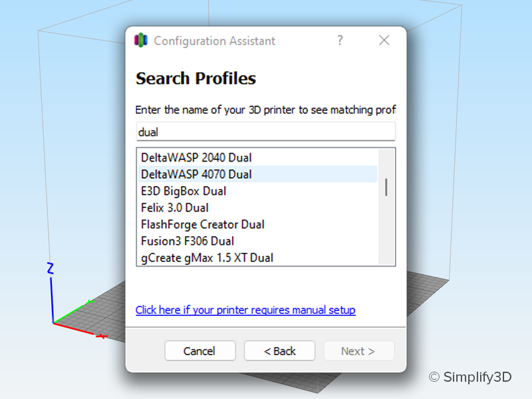The height and width of the screenshot is (399, 532).
Task: Choose E3D BigBox Dual profile
Action: point(257,191)
